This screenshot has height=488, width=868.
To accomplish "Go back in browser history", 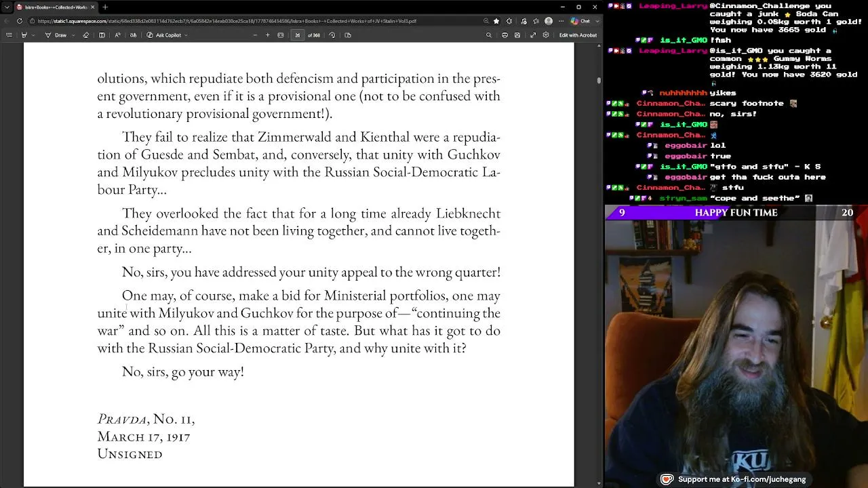I will click(x=7, y=21).
